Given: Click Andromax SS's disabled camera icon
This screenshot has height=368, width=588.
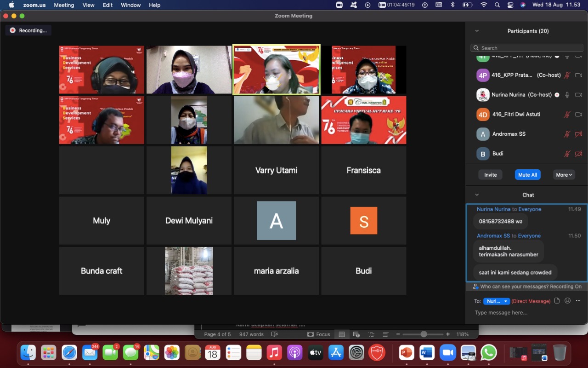Looking at the screenshot, I should (579, 134).
